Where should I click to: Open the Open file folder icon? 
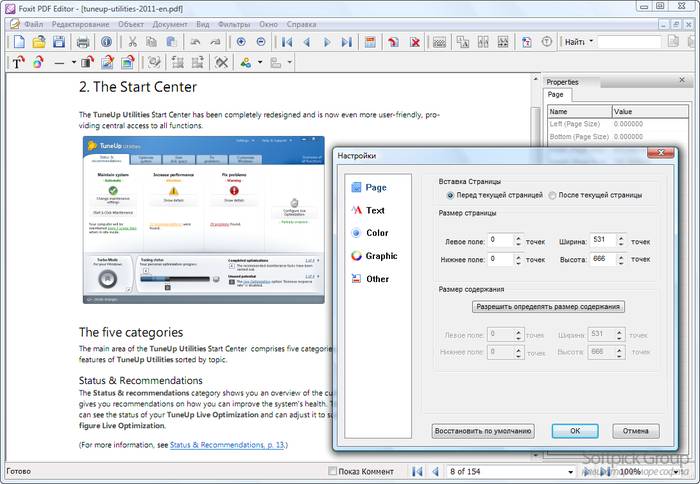[x=39, y=42]
